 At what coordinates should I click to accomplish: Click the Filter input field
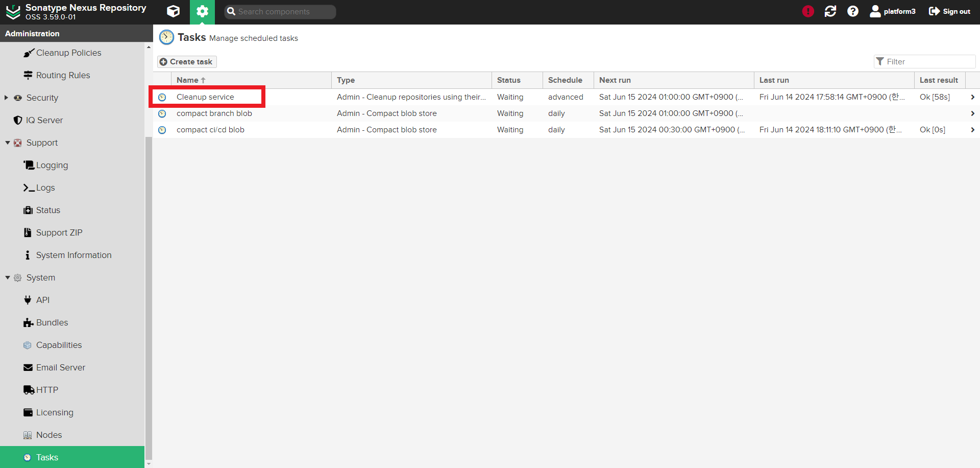(924, 61)
